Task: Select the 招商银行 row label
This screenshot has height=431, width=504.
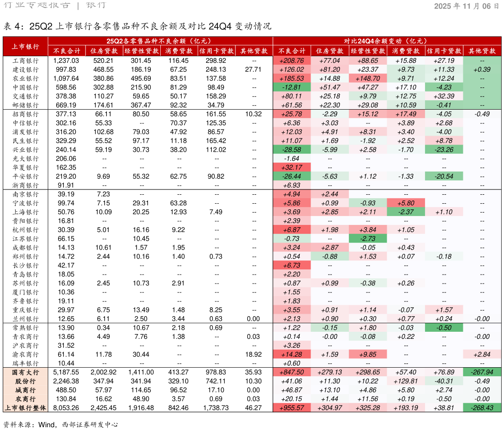Action: [x=26, y=114]
